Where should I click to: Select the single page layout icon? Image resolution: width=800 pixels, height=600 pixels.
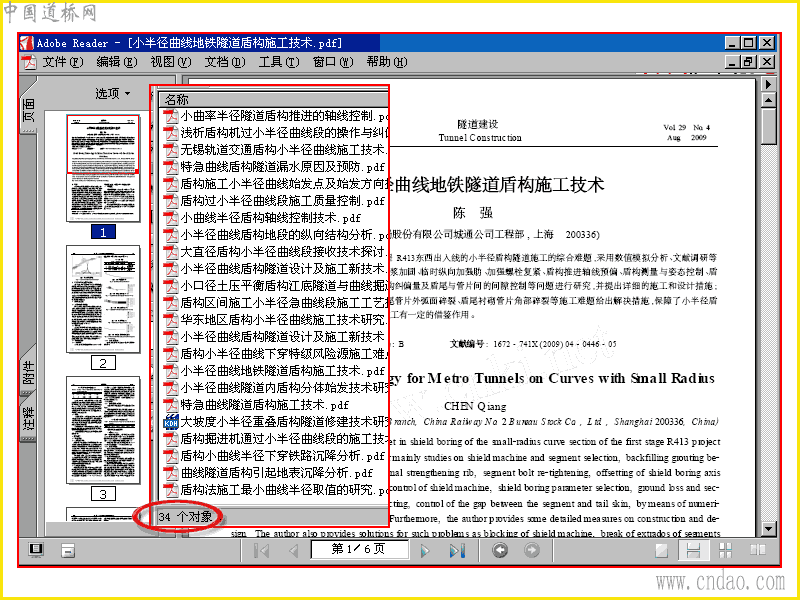coord(662,550)
